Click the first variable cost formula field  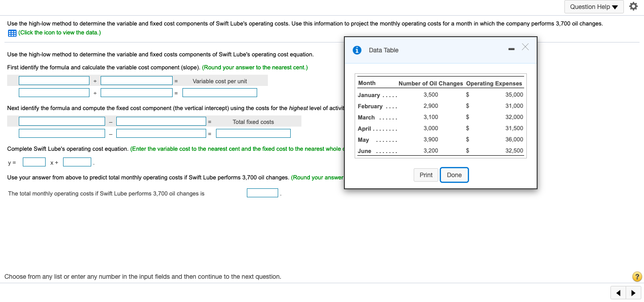click(x=54, y=80)
